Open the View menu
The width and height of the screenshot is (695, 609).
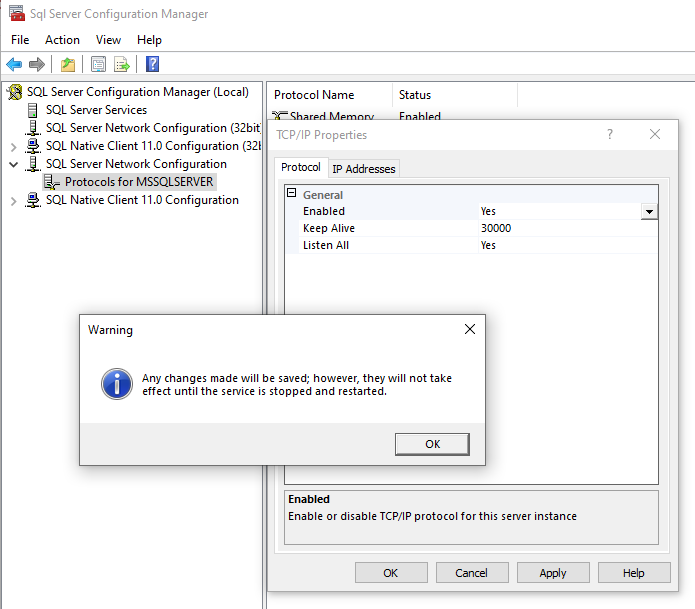(x=108, y=40)
